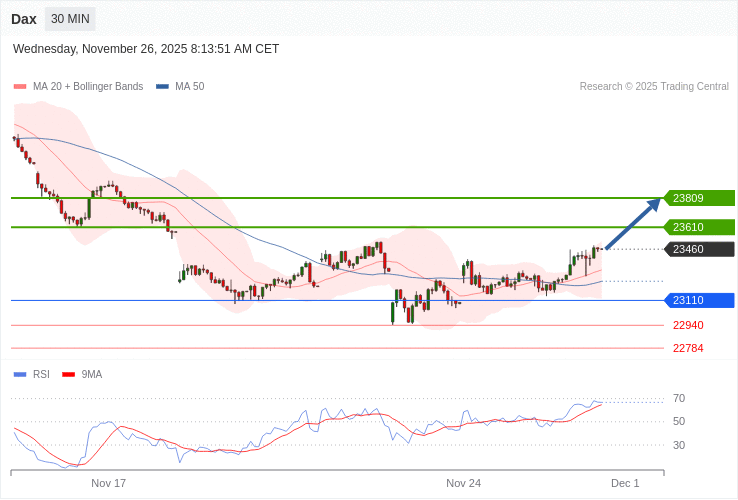Screen dimensions: 738x500
Task: Click the 22784 support level label
Action: pyautogui.click(x=688, y=348)
